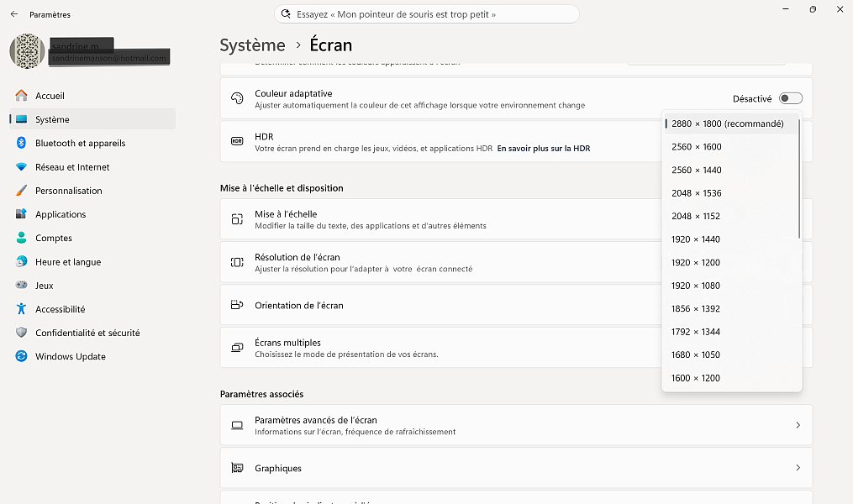The height and width of the screenshot is (504, 853).
Task: Click the Comptes person icon
Action: pyautogui.click(x=21, y=238)
